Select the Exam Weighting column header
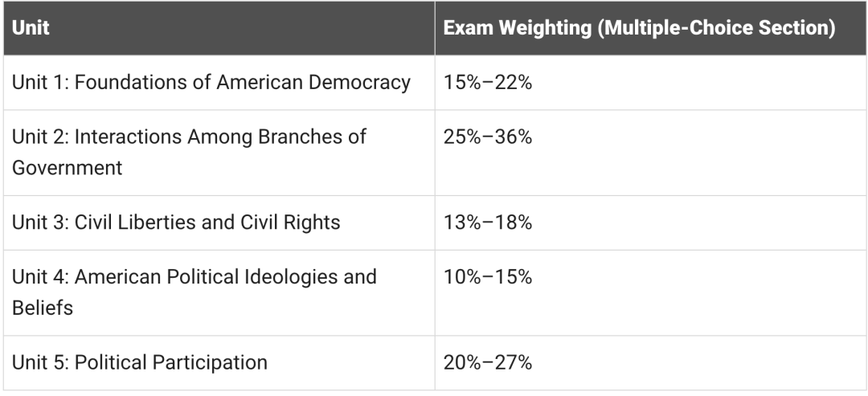Screen dimensions: 868x396 639,27
